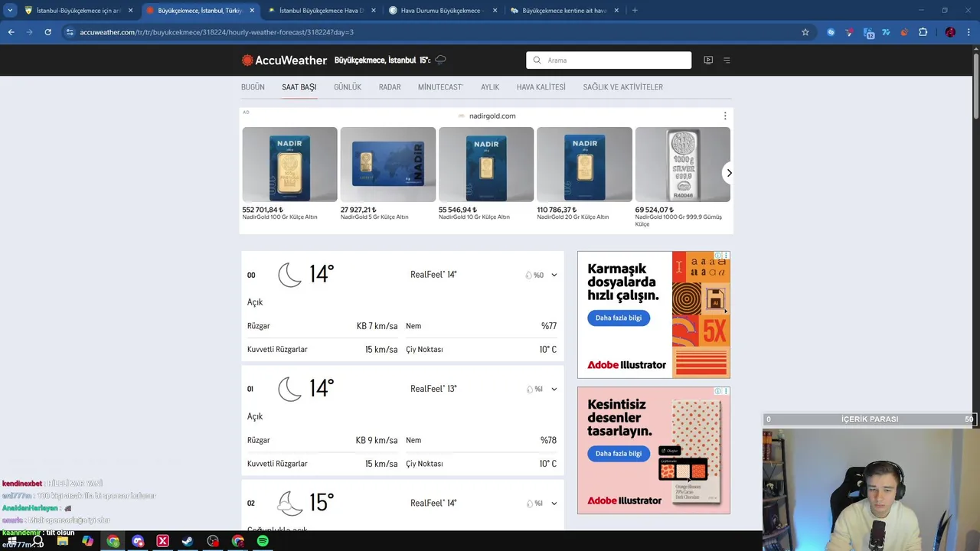Bookmark this page with the star icon
This screenshot has height=551, width=980.
coord(805,32)
